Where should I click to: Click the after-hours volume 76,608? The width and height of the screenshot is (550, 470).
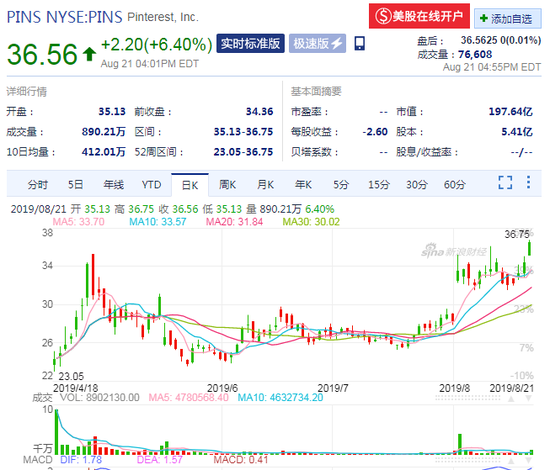475,54
